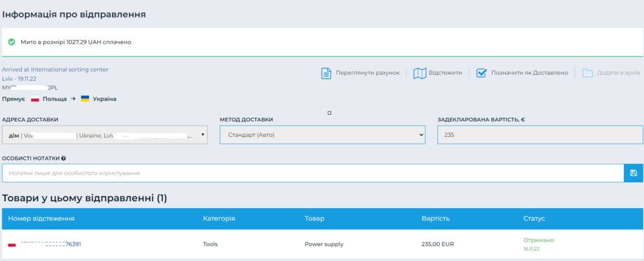Click the invoice document icon
644x261 pixels.
(326, 73)
